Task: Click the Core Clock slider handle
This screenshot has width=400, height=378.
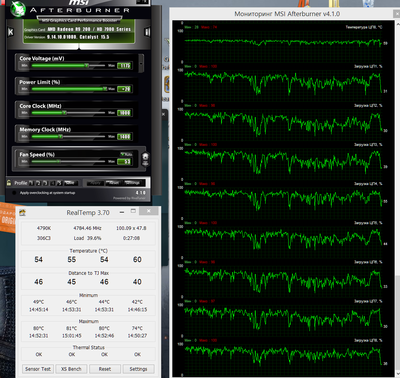Action: tap(64, 113)
